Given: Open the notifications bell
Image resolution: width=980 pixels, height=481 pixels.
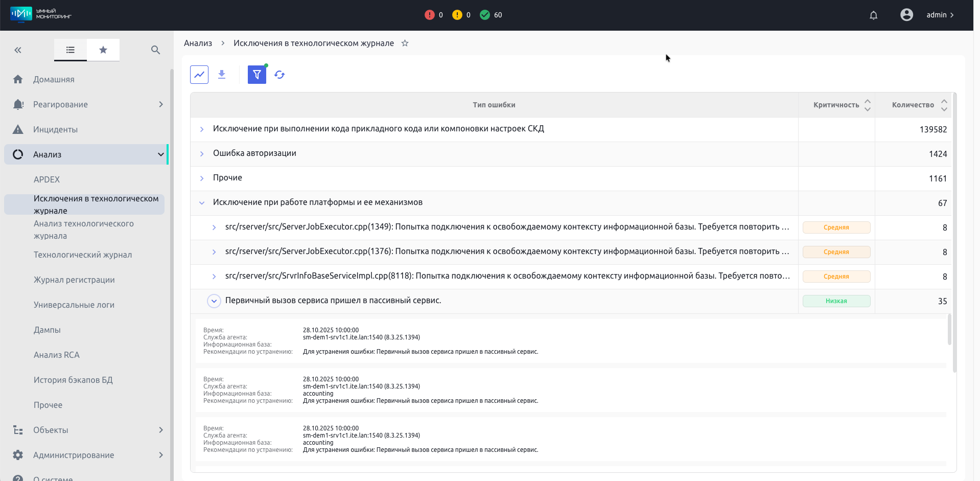Looking at the screenshot, I should (x=873, y=15).
